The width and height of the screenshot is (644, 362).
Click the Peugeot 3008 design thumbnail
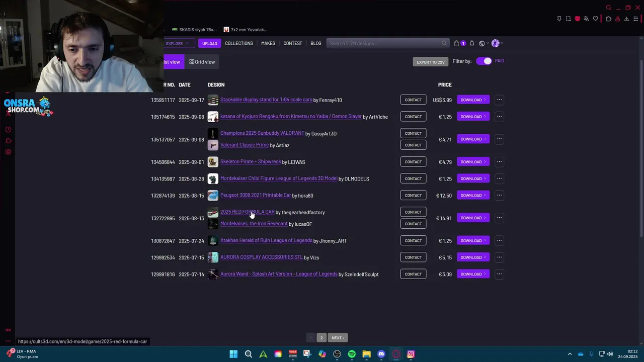(x=213, y=195)
